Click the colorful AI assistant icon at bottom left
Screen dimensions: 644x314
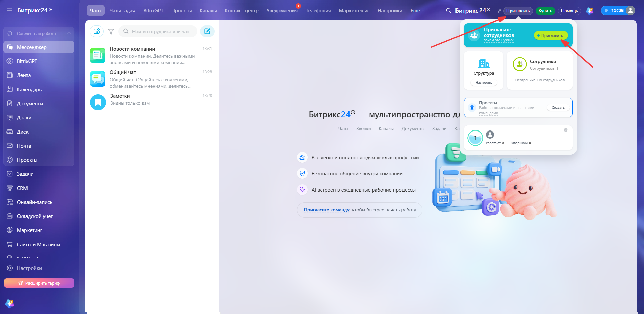tap(9, 304)
